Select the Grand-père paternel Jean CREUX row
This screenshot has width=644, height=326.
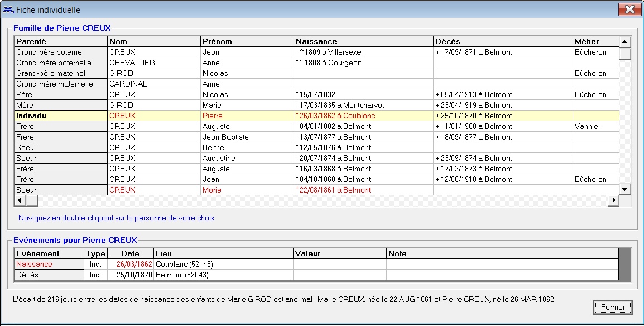pyautogui.click(x=154, y=52)
